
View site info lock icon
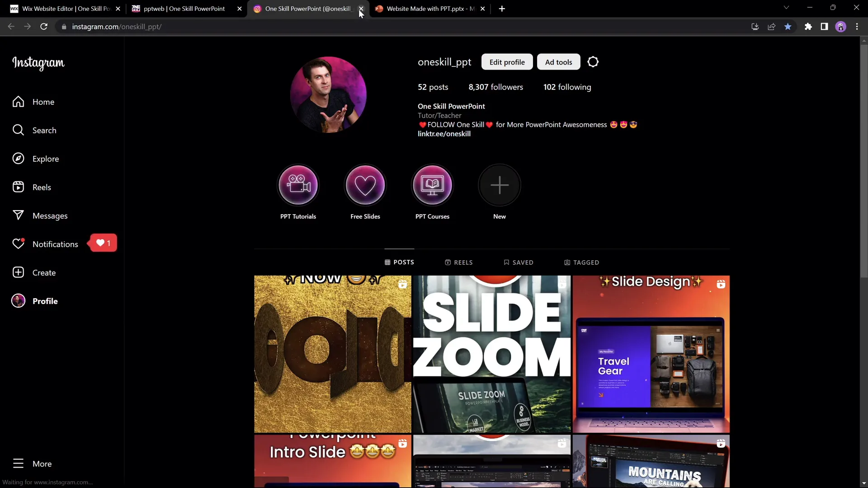64,27
